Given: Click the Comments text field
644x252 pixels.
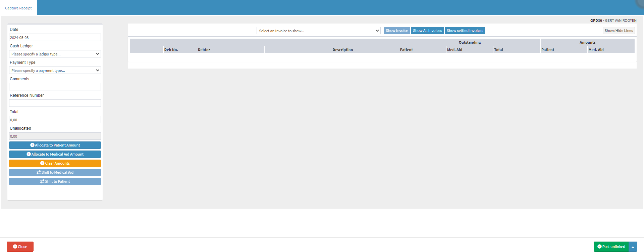Looking at the screenshot, I should click(x=55, y=87).
